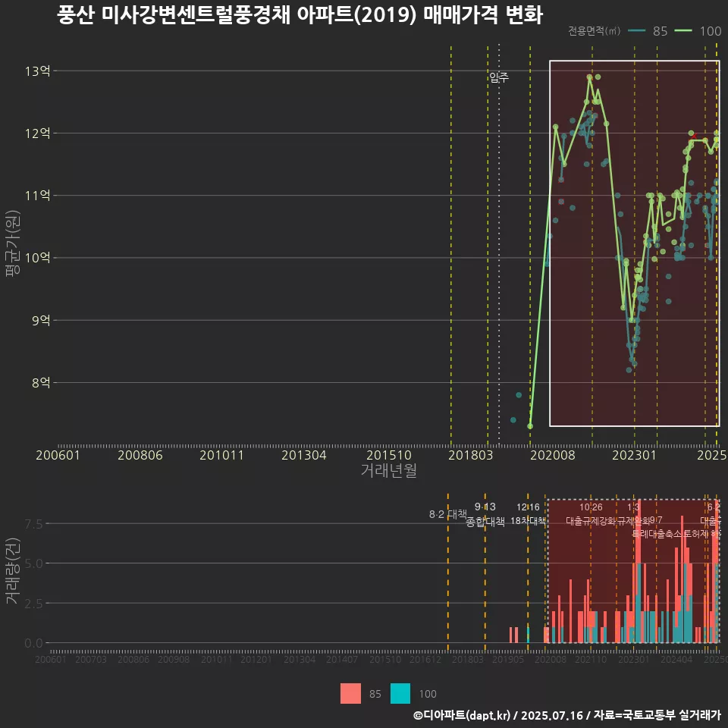Click the 12억 label on the price axis
Screen dimensions: 728x728
tap(38, 133)
